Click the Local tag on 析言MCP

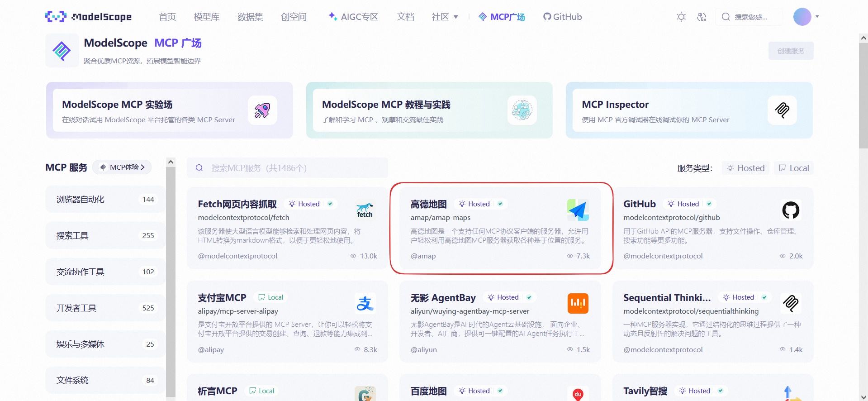point(261,391)
